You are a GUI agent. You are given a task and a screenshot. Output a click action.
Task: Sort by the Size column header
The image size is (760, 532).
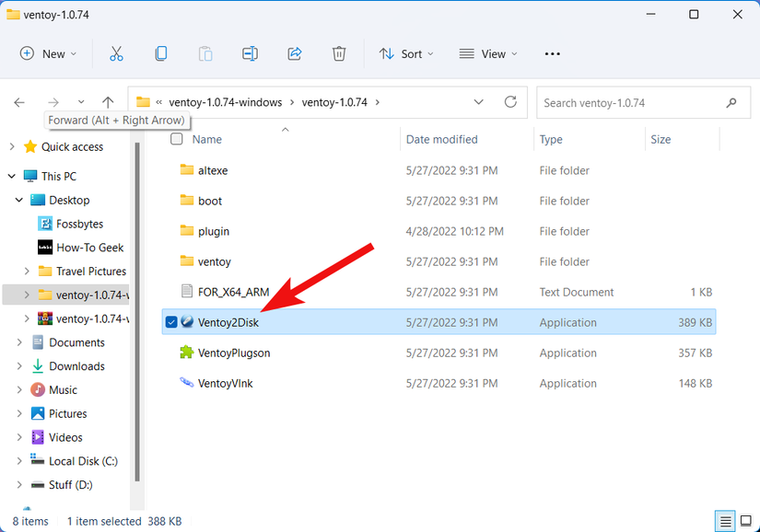click(x=661, y=139)
